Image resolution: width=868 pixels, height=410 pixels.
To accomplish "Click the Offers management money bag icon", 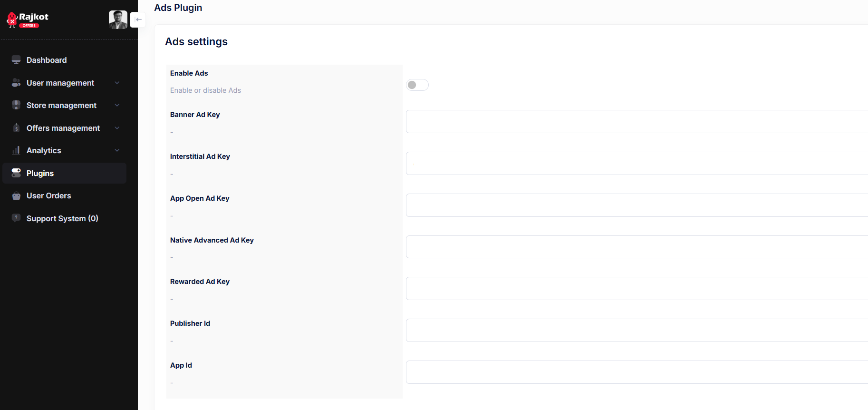I will (x=16, y=128).
